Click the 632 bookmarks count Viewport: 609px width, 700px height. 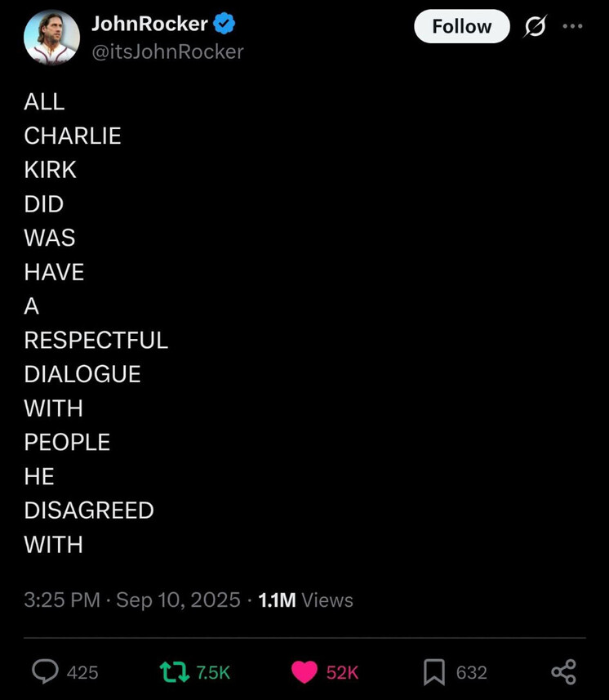point(471,672)
